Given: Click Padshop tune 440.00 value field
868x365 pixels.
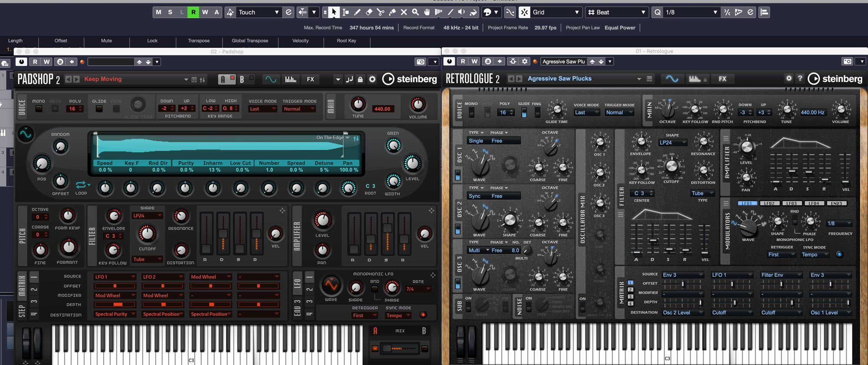Looking at the screenshot, I should coord(382,109).
